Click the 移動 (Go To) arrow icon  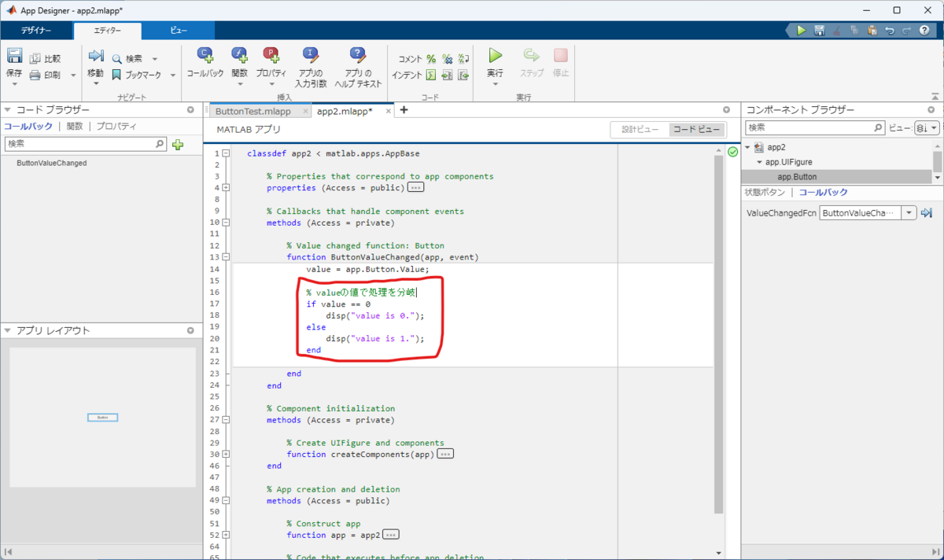pyautogui.click(x=96, y=55)
